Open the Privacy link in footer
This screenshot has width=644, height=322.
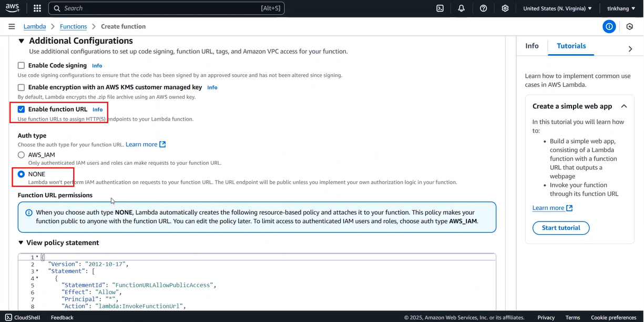[546, 317]
